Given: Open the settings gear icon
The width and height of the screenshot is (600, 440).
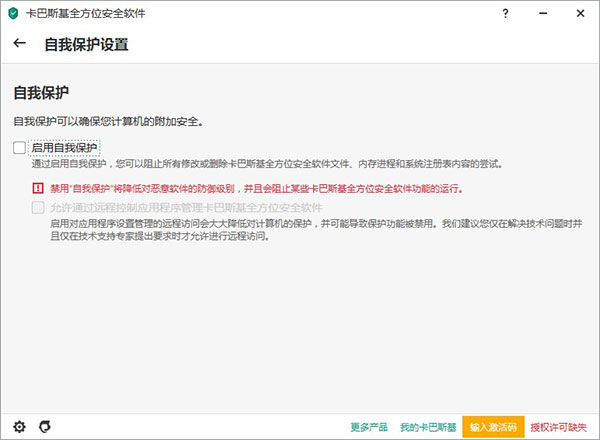Looking at the screenshot, I should coord(19,426).
